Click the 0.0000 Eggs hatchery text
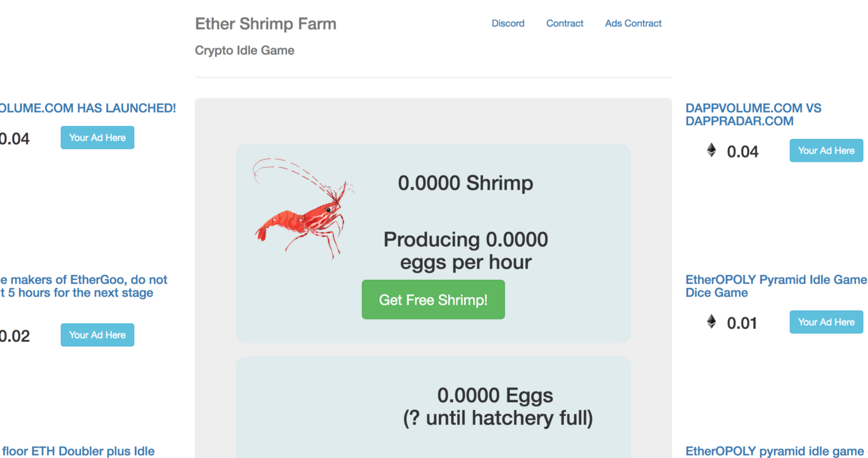 497,407
